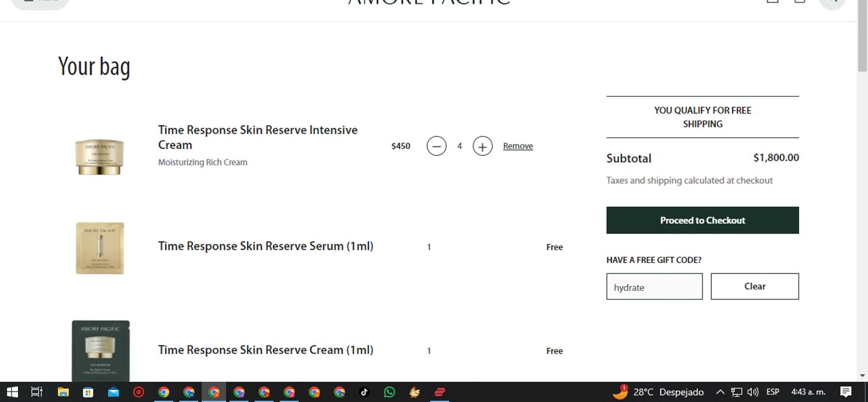Click the Time Response Skin Reserve Serum (1ml) name
Viewport: 868px width, 402px height.
click(266, 246)
